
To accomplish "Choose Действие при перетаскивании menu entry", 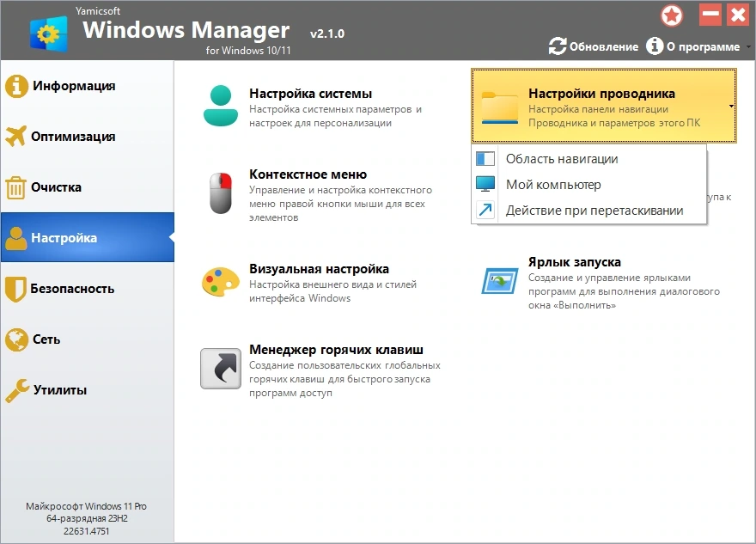I will [x=588, y=211].
